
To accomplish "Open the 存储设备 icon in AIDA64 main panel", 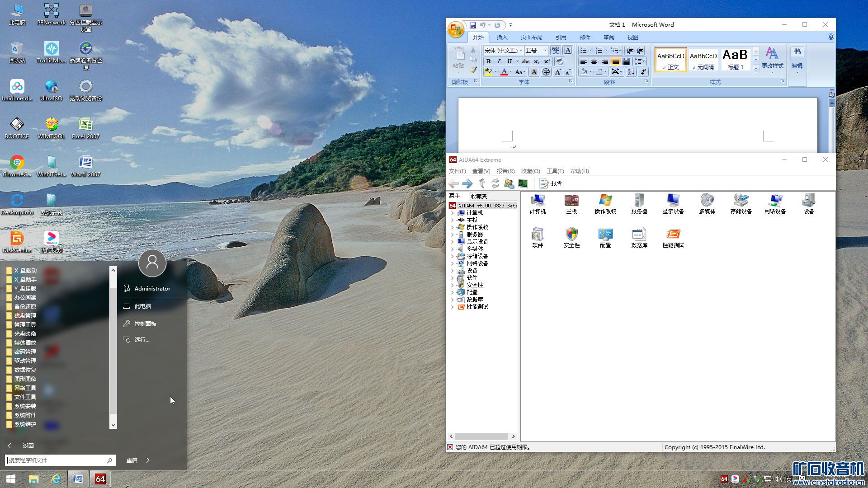I will 741,204.
